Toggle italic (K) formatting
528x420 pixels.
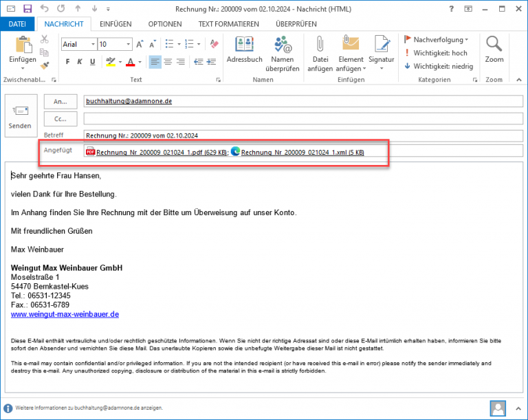[x=80, y=63]
